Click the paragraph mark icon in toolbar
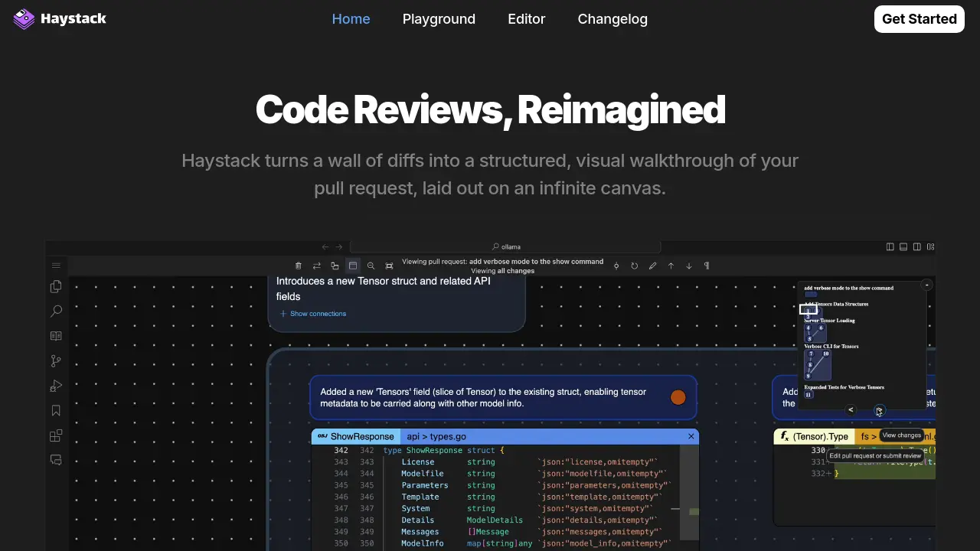Viewport: 980px width, 551px height. 707,266
